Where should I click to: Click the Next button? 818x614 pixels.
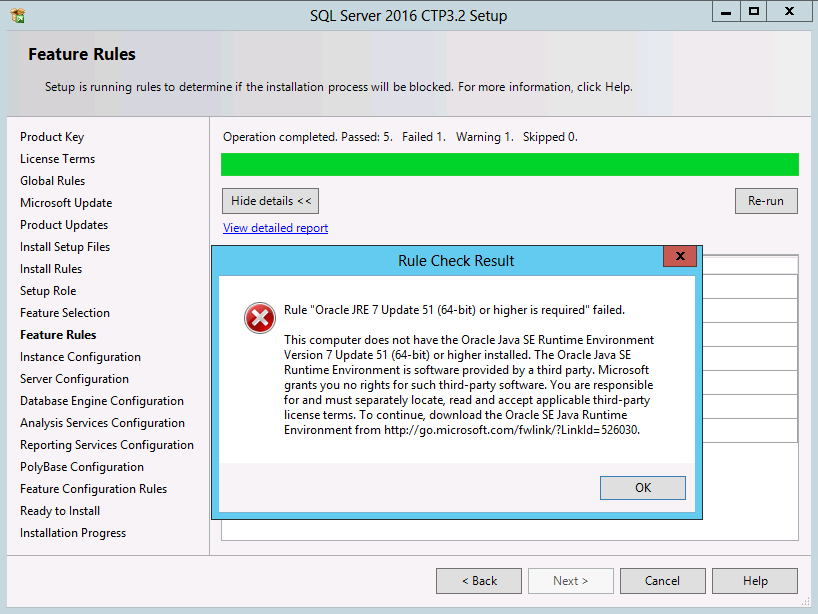pyautogui.click(x=571, y=581)
